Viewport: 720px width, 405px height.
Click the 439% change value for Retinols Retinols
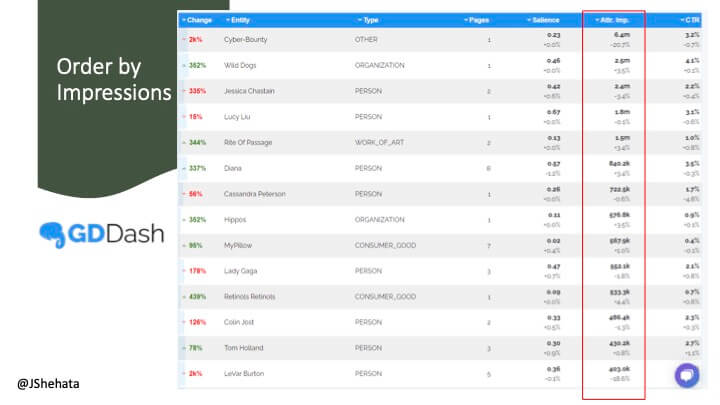coord(197,297)
